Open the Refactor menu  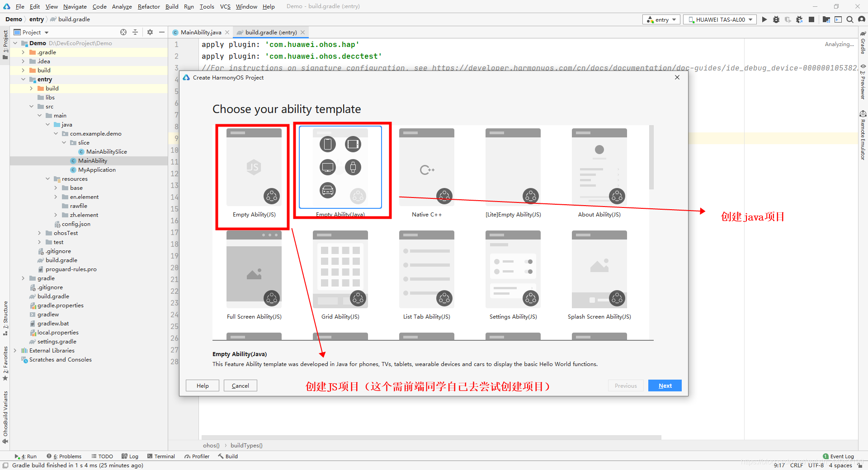(x=149, y=6)
